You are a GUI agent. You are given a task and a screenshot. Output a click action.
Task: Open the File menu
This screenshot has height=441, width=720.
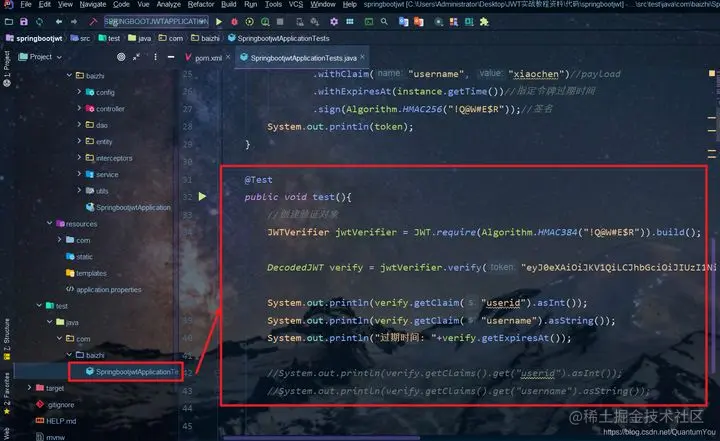[x=26, y=4]
